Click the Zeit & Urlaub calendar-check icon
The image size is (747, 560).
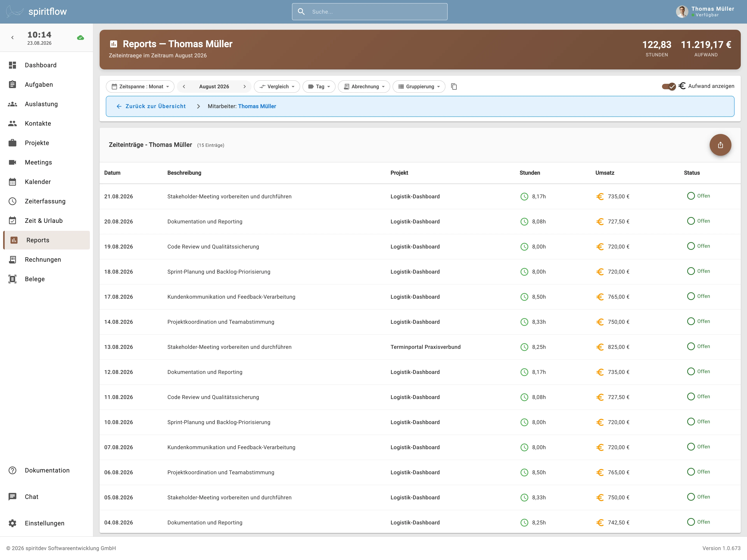click(12, 221)
